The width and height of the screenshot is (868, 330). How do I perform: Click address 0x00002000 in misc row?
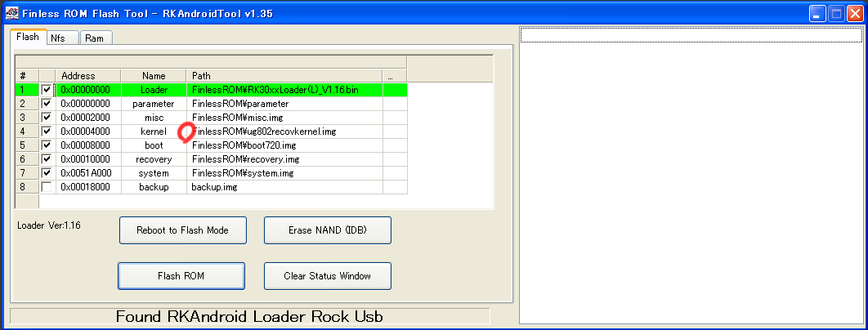88,118
